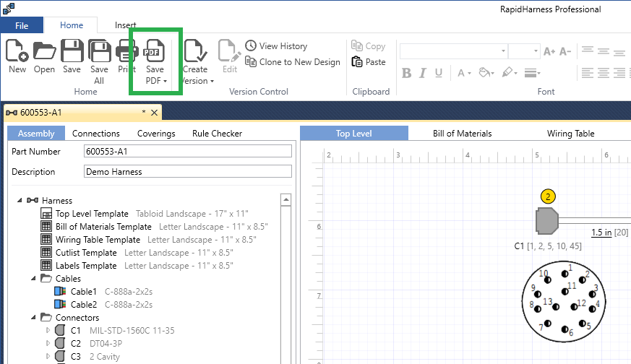631x364 pixels.
Task: Select Top Level Template in tree
Action: click(x=144, y=214)
